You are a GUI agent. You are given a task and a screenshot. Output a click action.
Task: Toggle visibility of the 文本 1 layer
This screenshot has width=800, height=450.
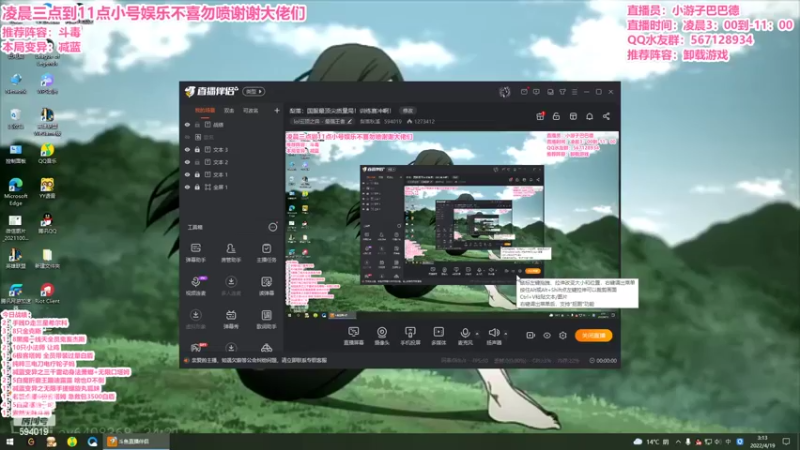[x=187, y=174]
